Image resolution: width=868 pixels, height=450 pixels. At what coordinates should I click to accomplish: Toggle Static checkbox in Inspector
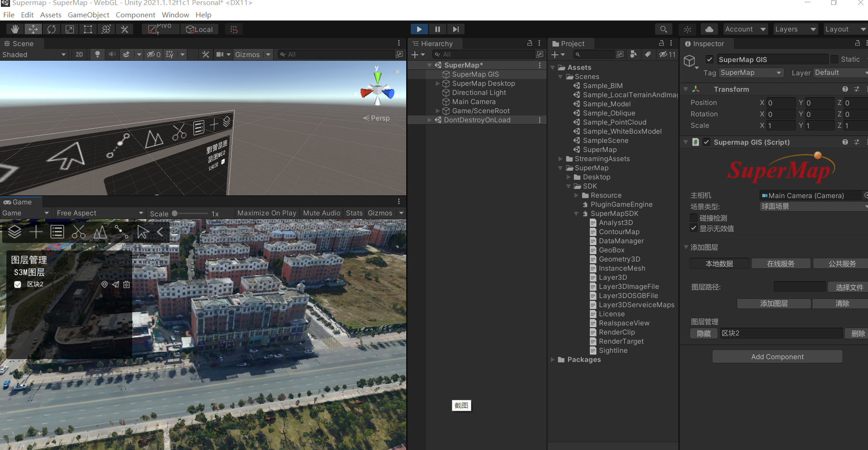pos(834,59)
